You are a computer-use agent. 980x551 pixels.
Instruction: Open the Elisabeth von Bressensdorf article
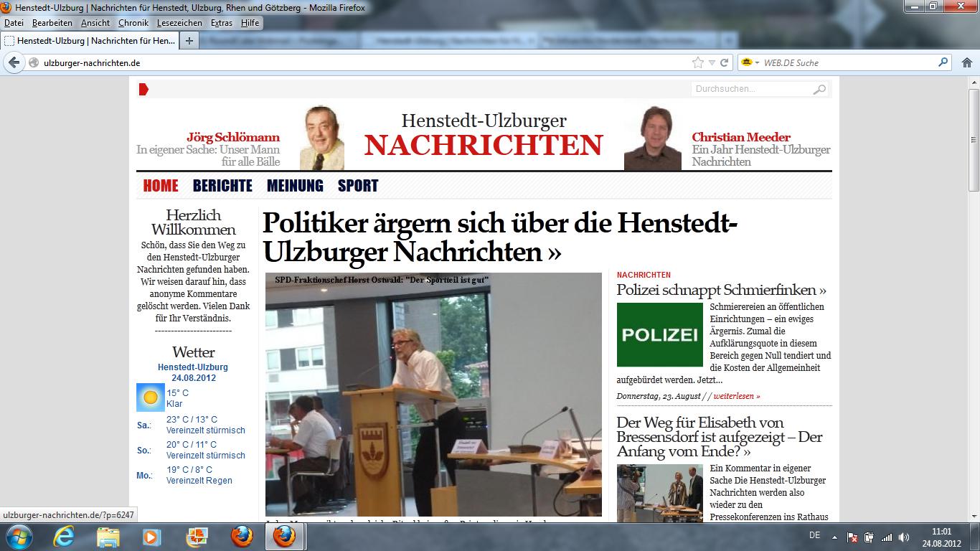click(x=720, y=437)
